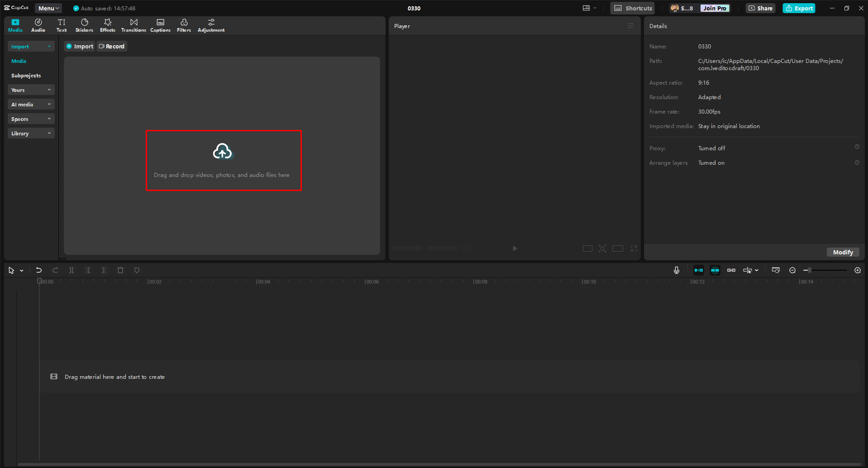The image size is (868, 468).
Task: Select Media in the sidebar
Action: pyautogui.click(x=19, y=61)
